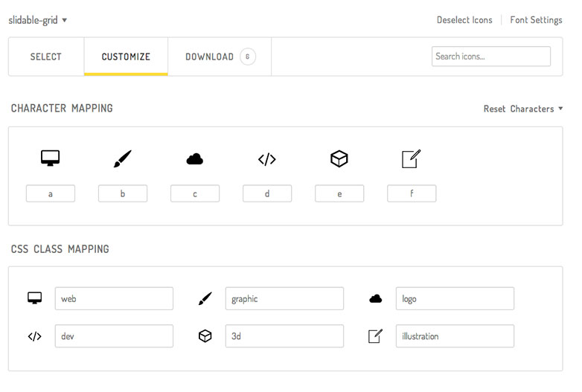Click the 'graphic' CSS class field
Viewport: 582px width, 392px height.
coord(284,298)
